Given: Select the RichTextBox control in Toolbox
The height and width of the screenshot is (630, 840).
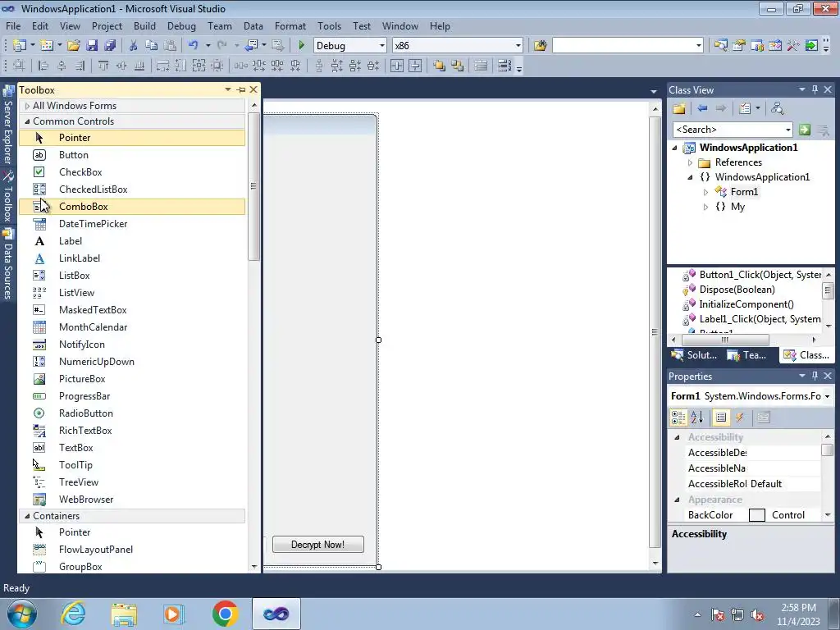Looking at the screenshot, I should point(132,431).
